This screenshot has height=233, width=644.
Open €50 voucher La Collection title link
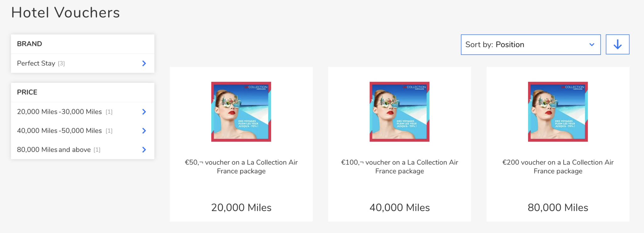(241, 167)
